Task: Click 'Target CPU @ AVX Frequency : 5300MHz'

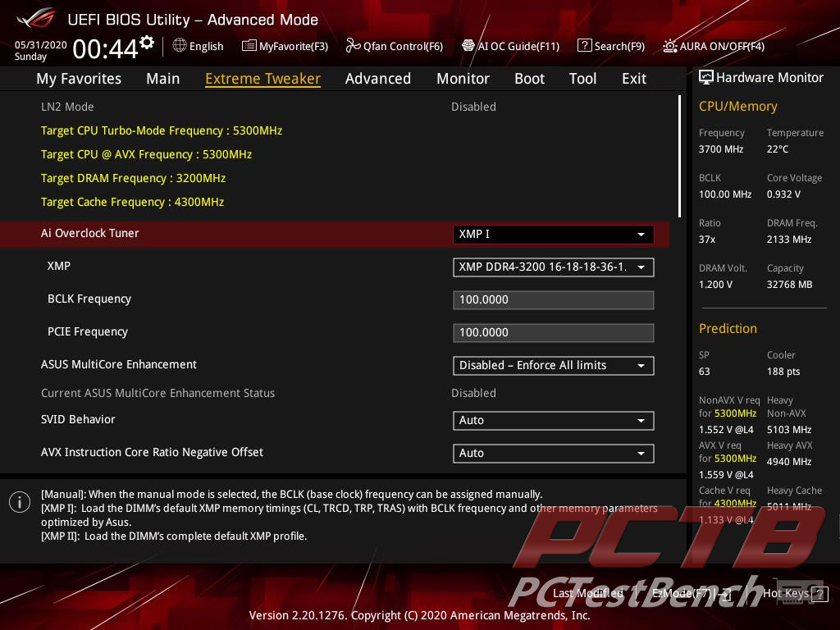Action: [146, 154]
